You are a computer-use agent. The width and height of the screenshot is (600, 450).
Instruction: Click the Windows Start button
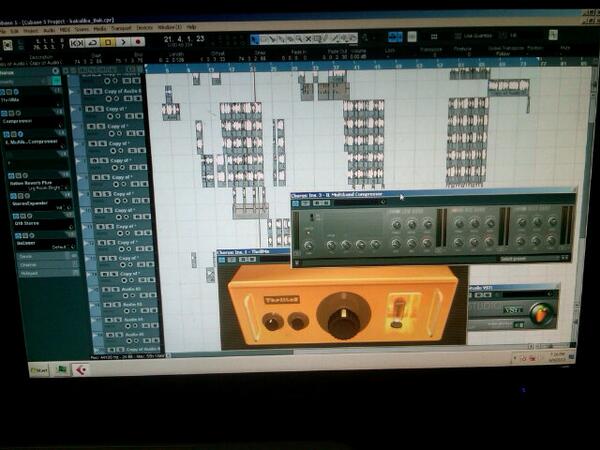tap(39, 370)
